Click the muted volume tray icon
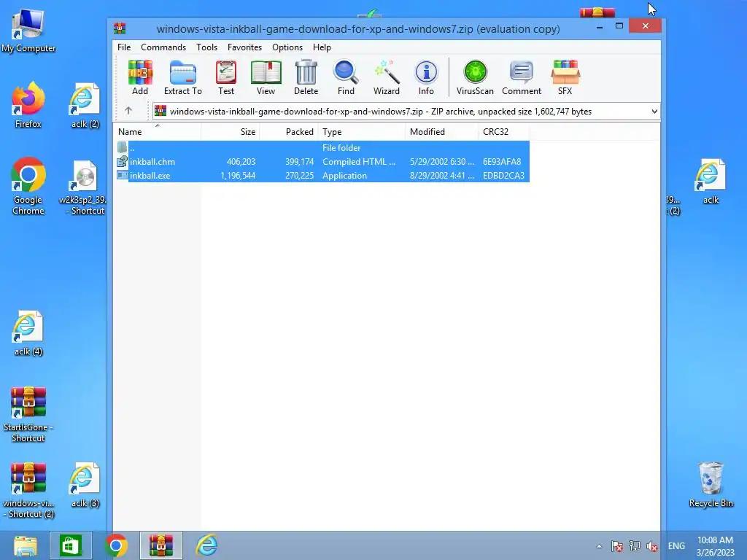 (652, 546)
